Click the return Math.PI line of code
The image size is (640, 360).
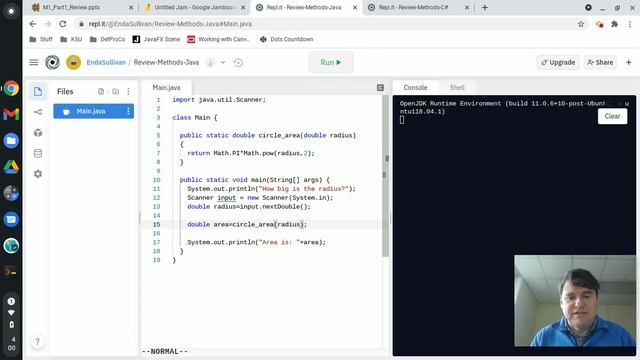251,153
